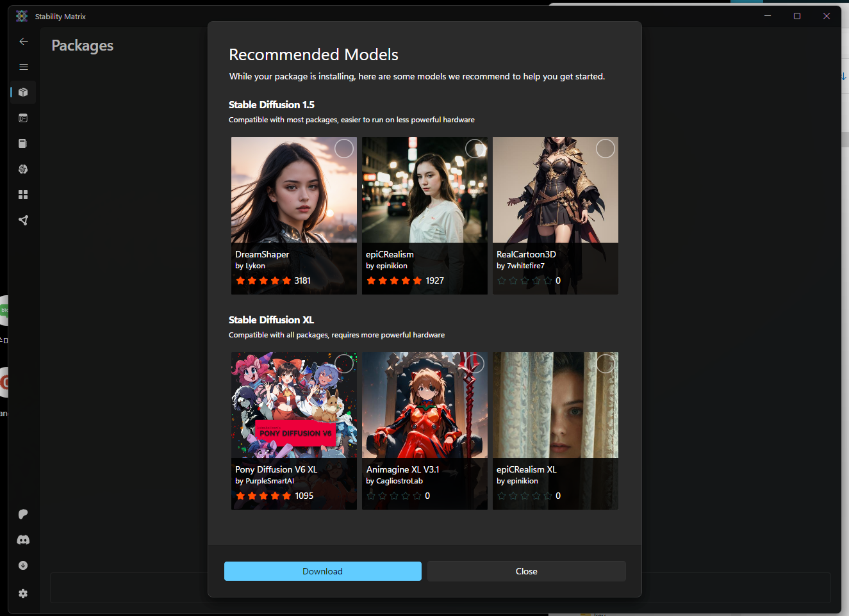Open the Packages section in the sidebar
Screen dimensions: 849x616
tap(23, 92)
